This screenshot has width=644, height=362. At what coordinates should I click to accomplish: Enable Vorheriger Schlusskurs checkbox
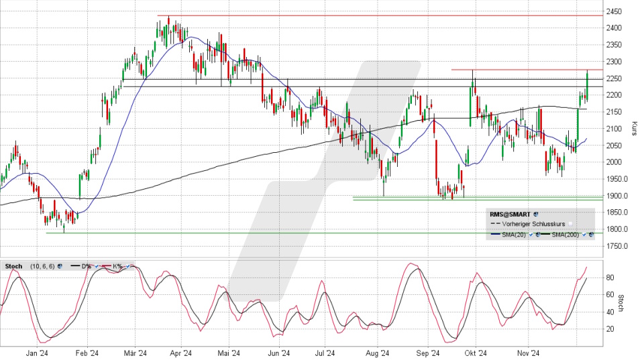570,224
